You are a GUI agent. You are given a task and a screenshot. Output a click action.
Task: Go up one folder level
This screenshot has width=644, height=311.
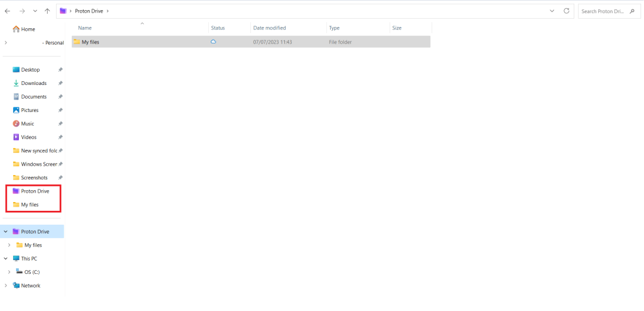[x=47, y=11]
